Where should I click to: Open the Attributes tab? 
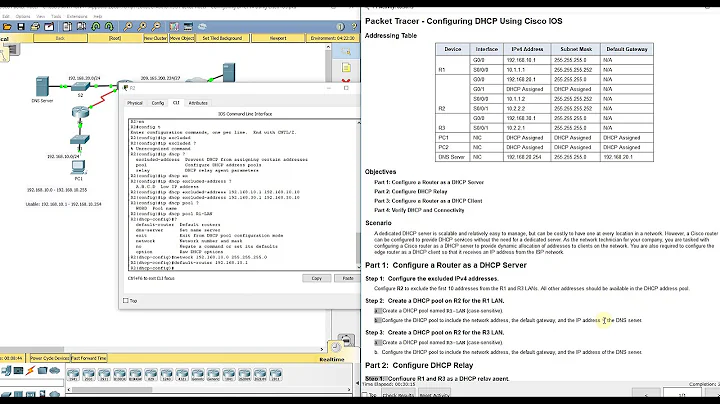click(198, 103)
